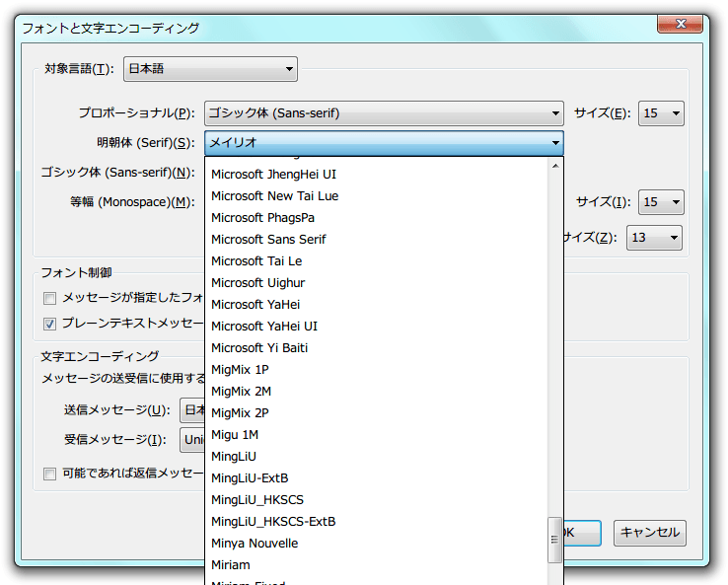The image size is (728, 585).
Task: Open the monospace サイズ 15 dropdown
Action: pos(661,202)
